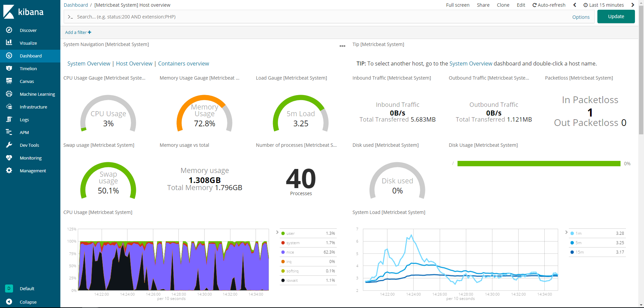Select Canvas in the sidebar
Screen dimensions: 644x308
click(x=27, y=81)
